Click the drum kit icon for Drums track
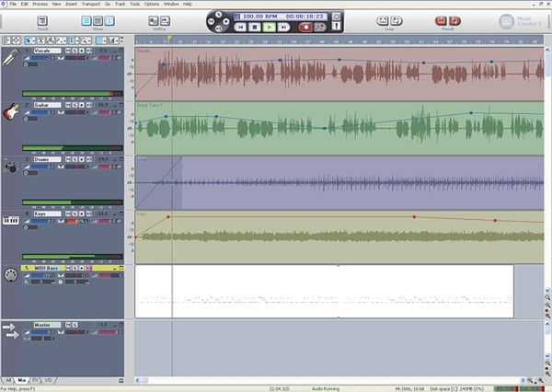The height and width of the screenshot is (392, 552). (x=10, y=167)
